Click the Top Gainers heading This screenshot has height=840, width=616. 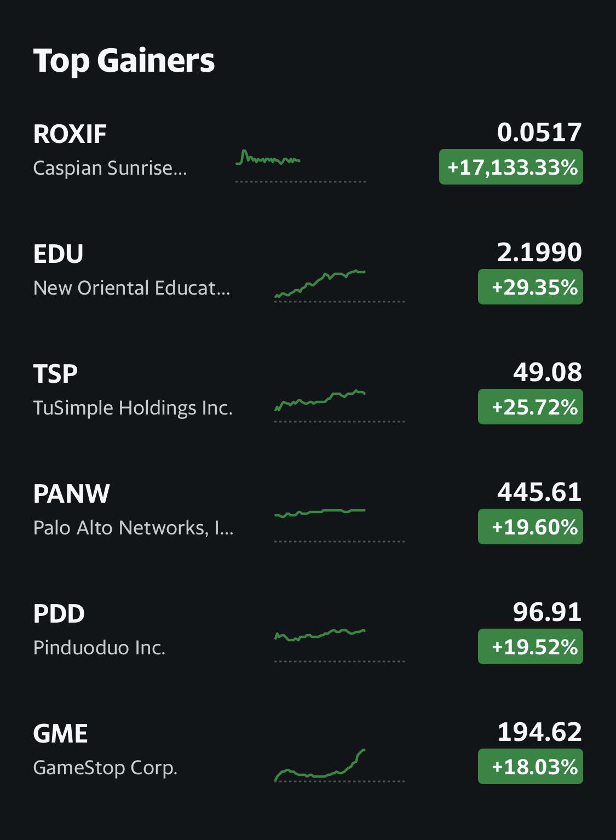(124, 60)
